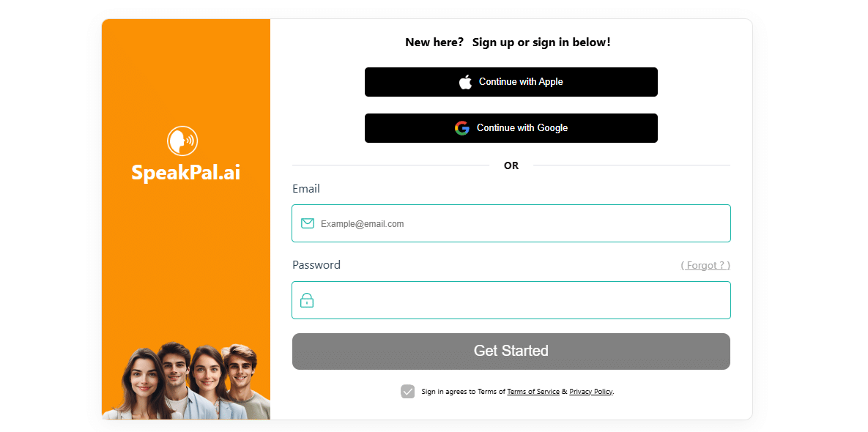Viewport: 868px width, 432px height.
Task: Click the SpeakPal.ai brand name text
Action: [x=186, y=173]
